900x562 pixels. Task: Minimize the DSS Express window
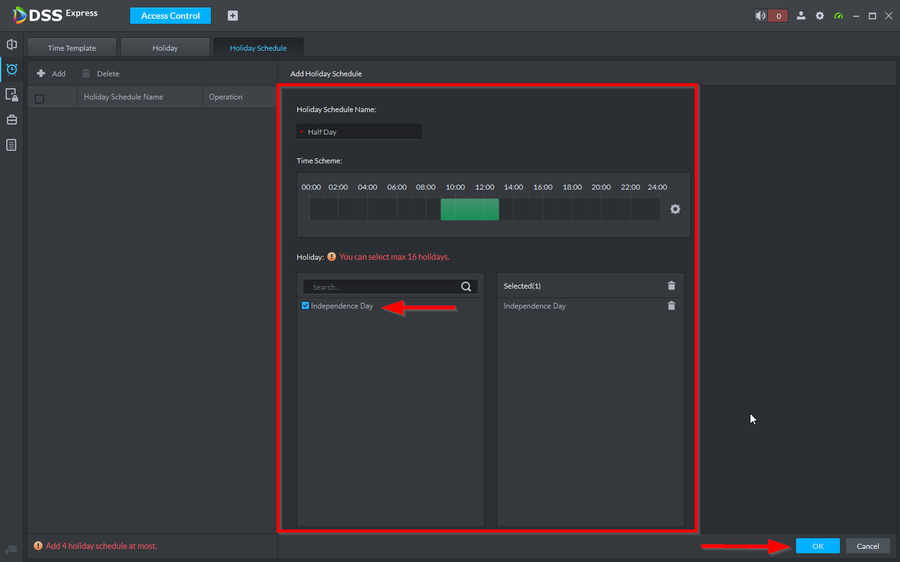click(856, 16)
